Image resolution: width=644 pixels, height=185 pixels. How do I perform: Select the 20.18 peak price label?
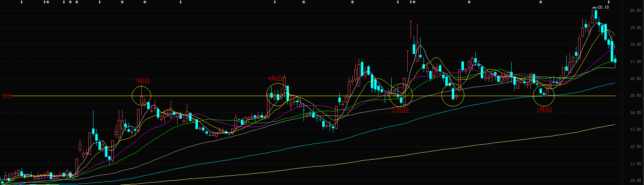click(x=603, y=7)
